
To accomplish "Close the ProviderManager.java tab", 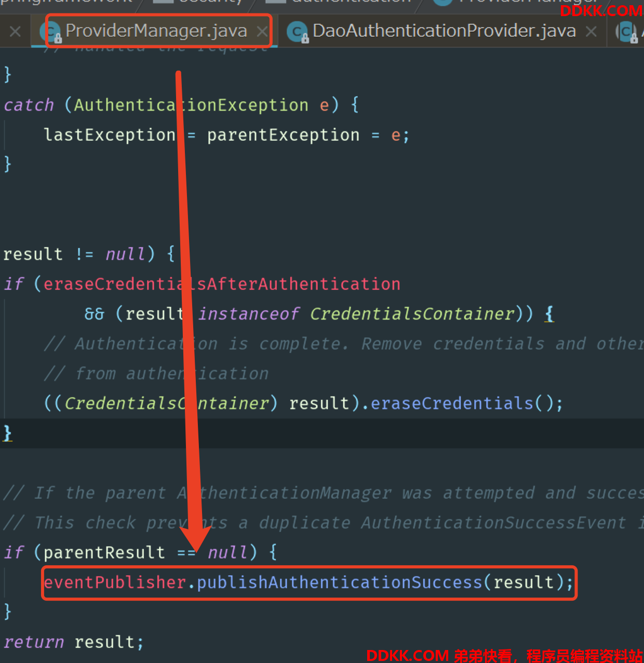I will coord(262,32).
